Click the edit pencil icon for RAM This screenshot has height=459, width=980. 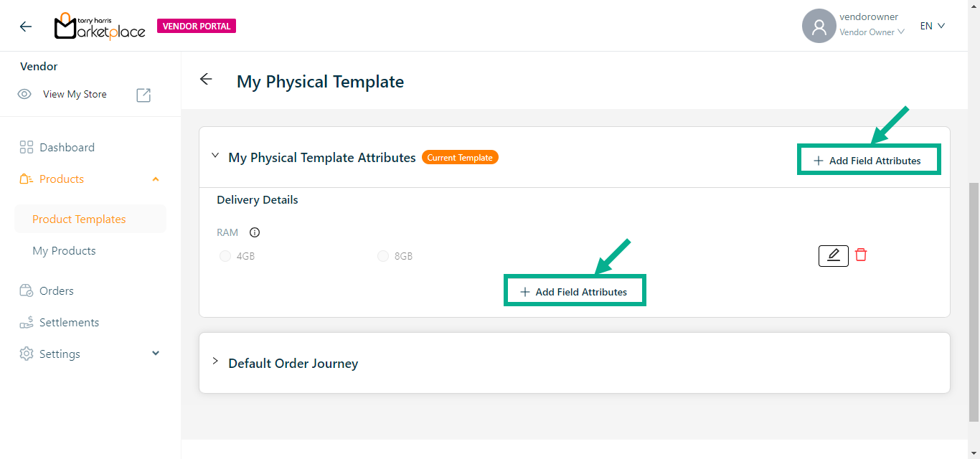(833, 255)
